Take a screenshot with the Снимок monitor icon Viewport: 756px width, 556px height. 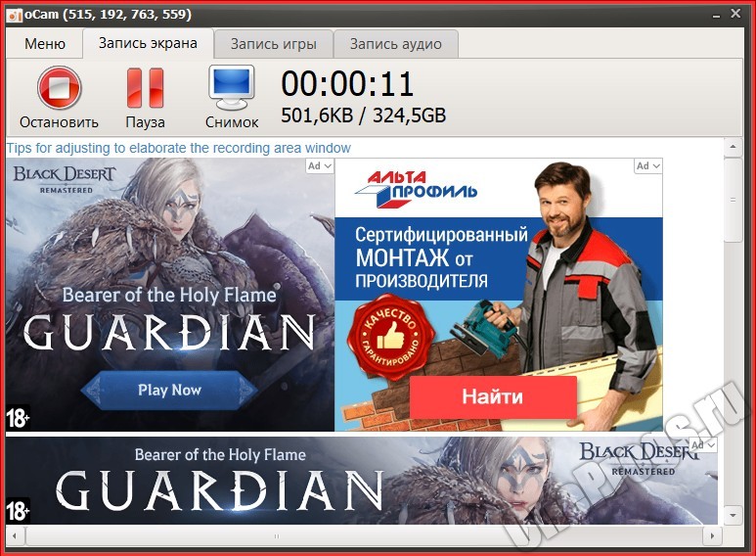click(232, 88)
